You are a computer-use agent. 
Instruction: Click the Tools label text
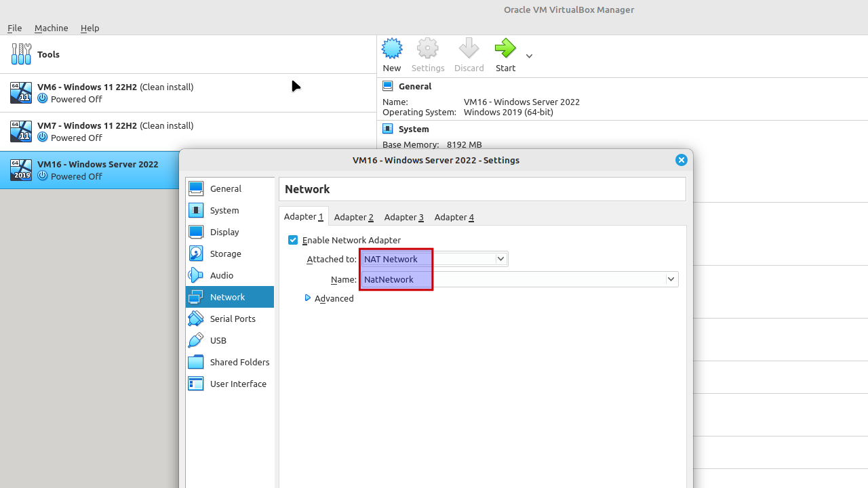pyautogui.click(x=49, y=54)
